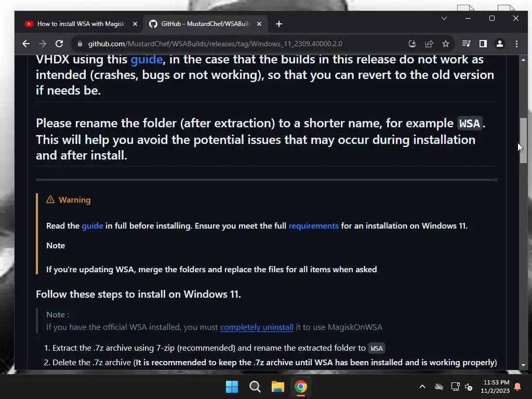Open the network status tray icon
The width and height of the screenshot is (532, 399).
tap(455, 387)
